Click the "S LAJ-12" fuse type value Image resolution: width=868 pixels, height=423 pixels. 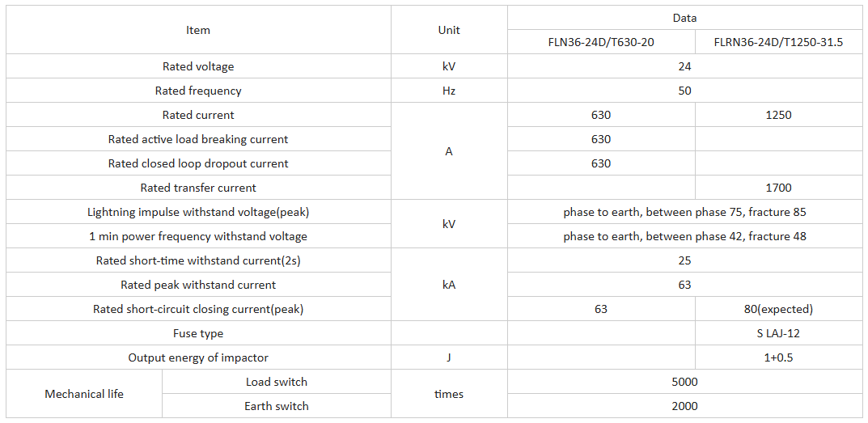[778, 333]
